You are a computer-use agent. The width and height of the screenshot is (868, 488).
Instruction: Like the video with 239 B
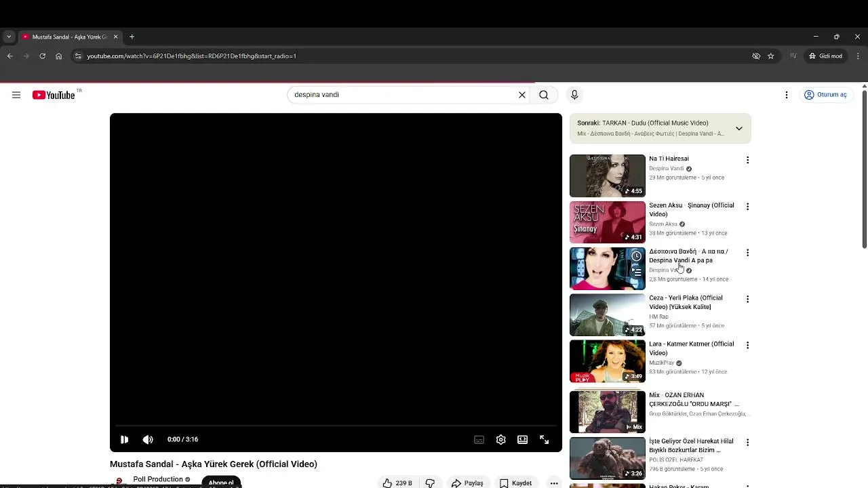click(x=397, y=483)
